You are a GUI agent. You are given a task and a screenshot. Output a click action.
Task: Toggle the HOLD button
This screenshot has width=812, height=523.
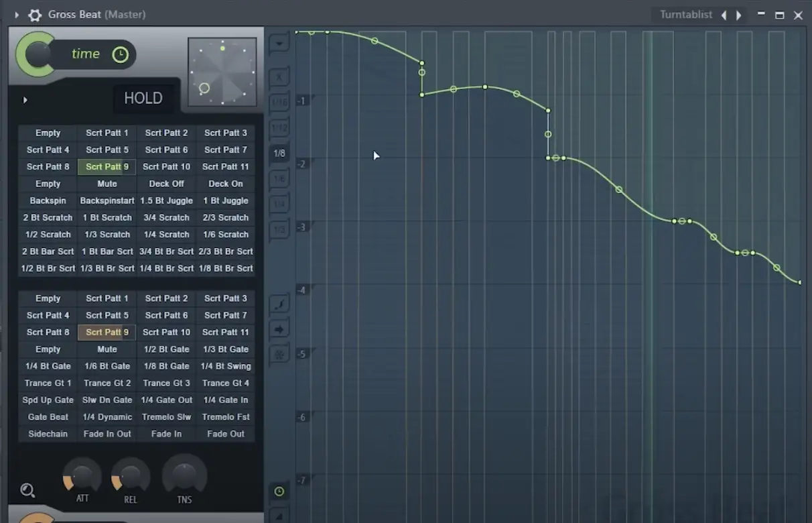[x=143, y=99]
